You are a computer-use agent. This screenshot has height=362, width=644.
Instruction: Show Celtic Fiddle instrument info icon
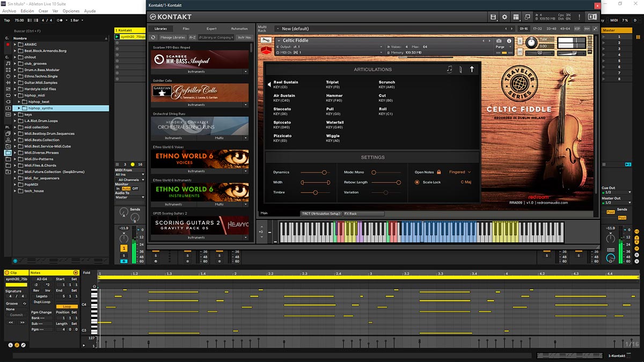[x=510, y=41]
